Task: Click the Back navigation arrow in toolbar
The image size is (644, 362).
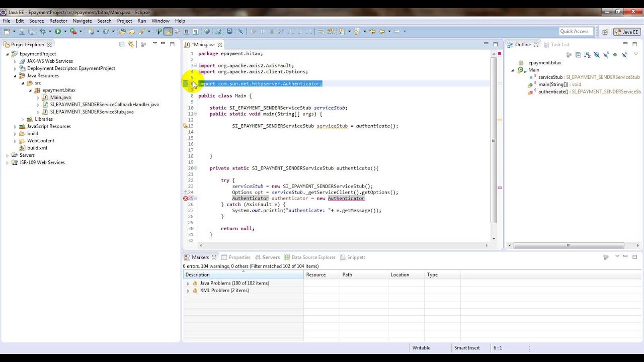Action: point(382,31)
